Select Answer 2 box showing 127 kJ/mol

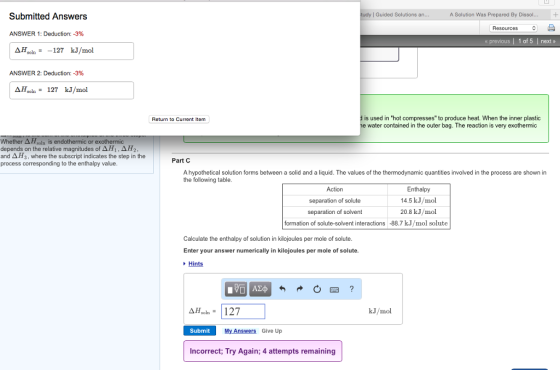point(71,90)
